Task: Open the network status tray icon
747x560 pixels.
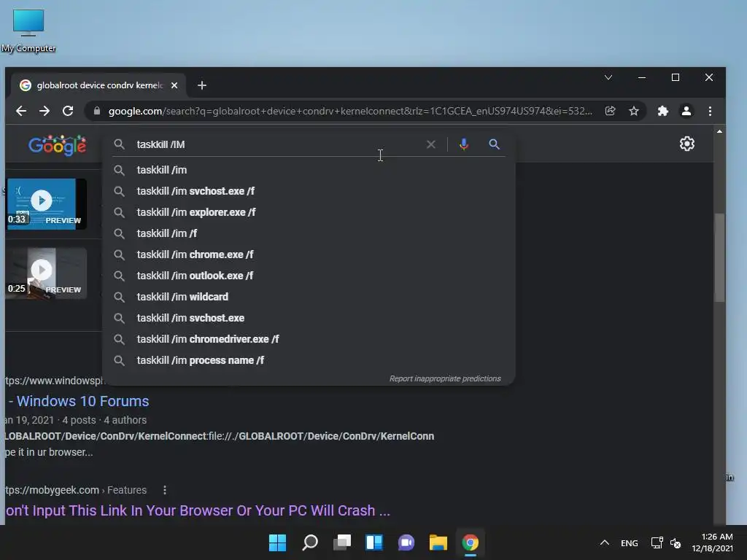Action: [x=657, y=542]
